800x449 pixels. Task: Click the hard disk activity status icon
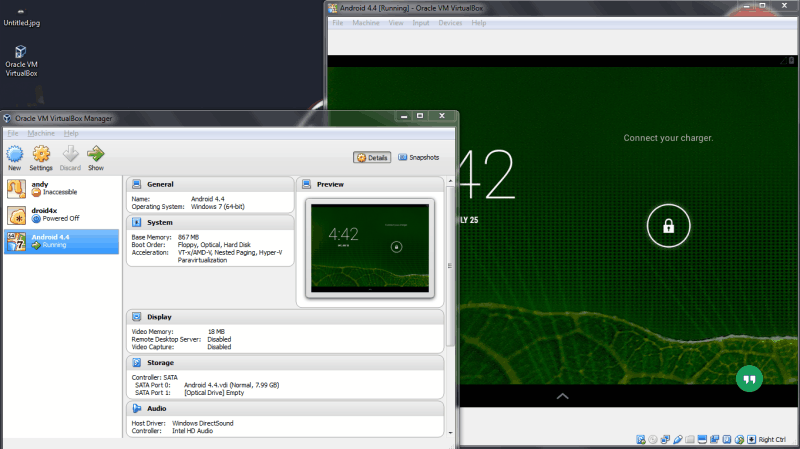pos(641,439)
